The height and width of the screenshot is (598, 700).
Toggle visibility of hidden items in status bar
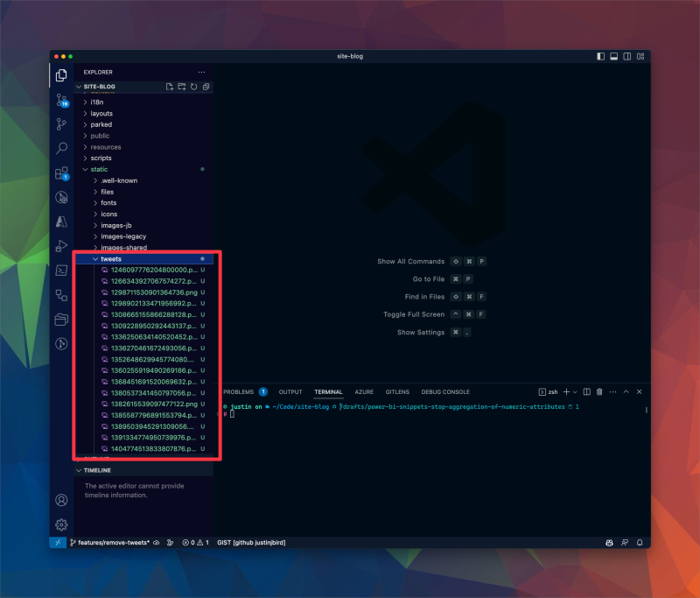click(x=156, y=543)
